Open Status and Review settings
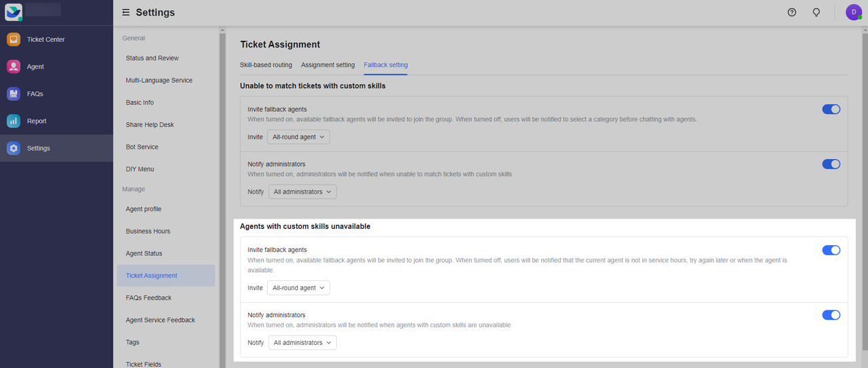 (x=166, y=58)
